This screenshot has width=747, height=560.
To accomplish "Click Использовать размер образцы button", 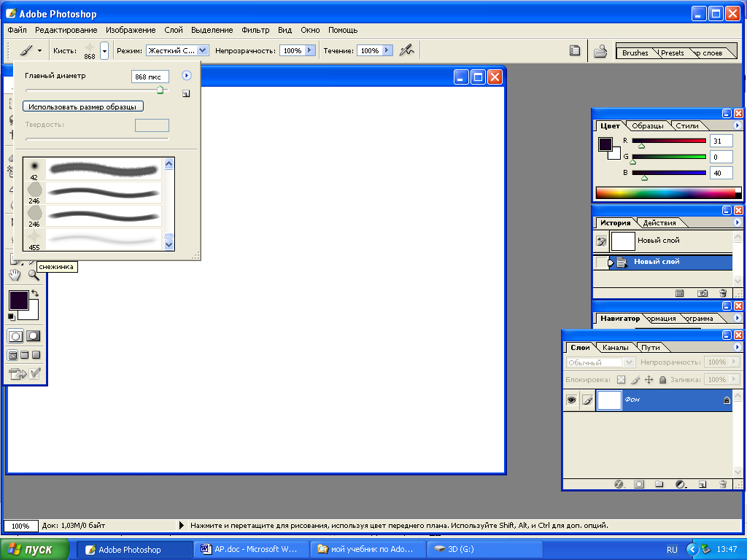I will 83,106.
